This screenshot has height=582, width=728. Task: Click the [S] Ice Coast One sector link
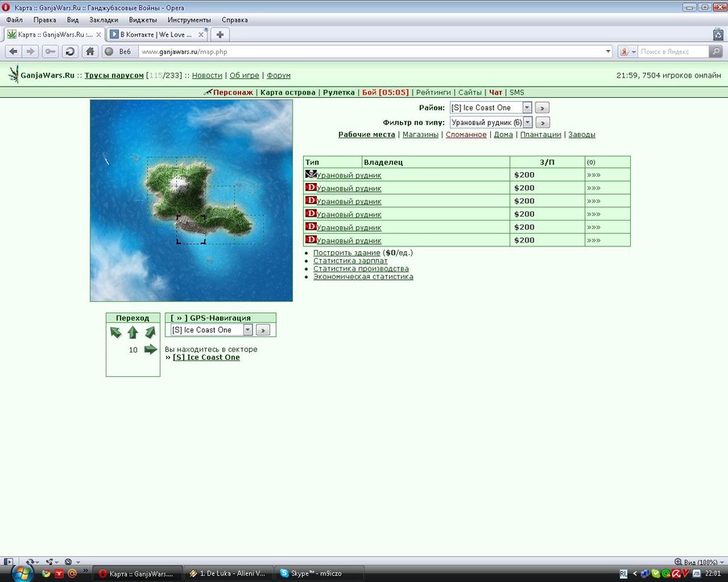click(x=206, y=357)
